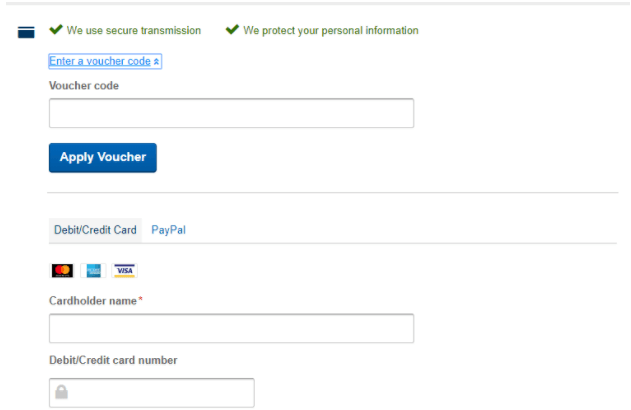The height and width of the screenshot is (410, 631).
Task: Select the American Express logo icon
Action: tap(94, 271)
